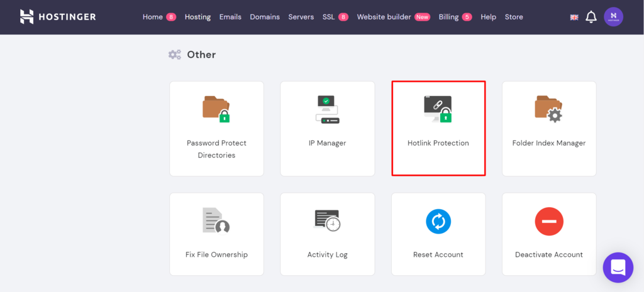
Task: Open the Help link
Action: (x=488, y=17)
